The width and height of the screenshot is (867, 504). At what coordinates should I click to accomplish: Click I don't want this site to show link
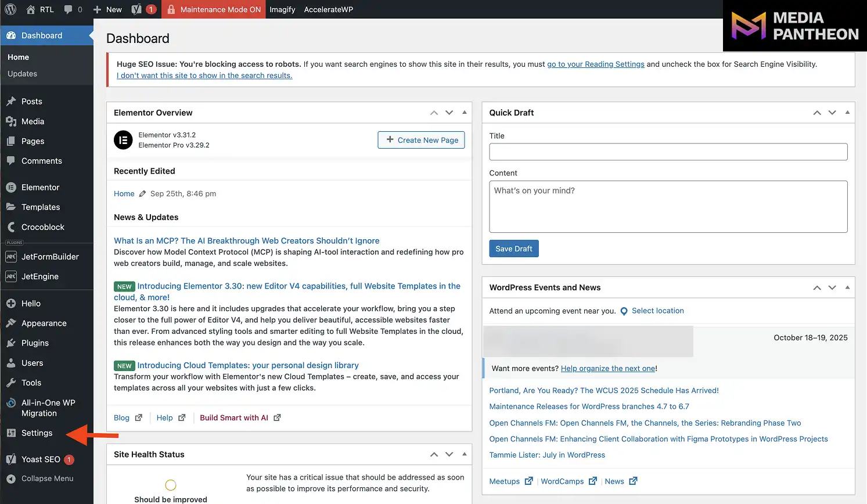[204, 75]
